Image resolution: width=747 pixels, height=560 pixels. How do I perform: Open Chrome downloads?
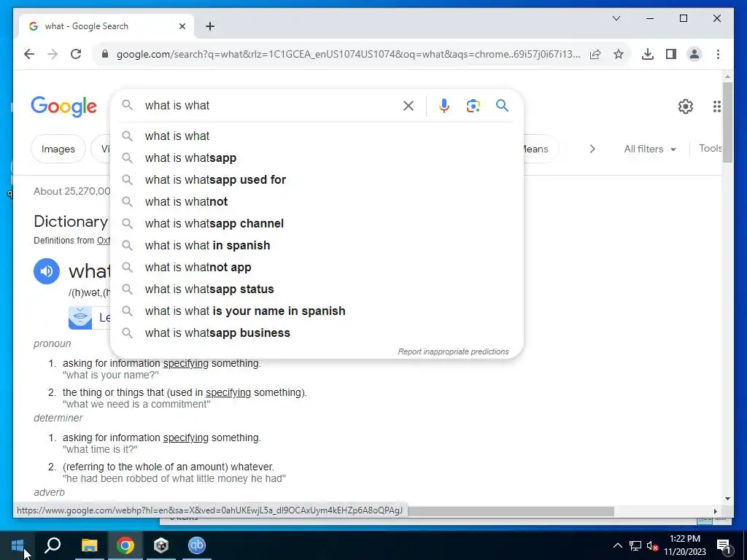pyautogui.click(x=648, y=54)
